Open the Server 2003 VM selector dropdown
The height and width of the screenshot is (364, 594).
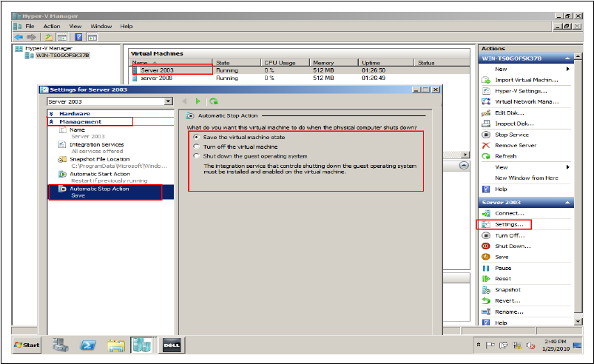169,101
